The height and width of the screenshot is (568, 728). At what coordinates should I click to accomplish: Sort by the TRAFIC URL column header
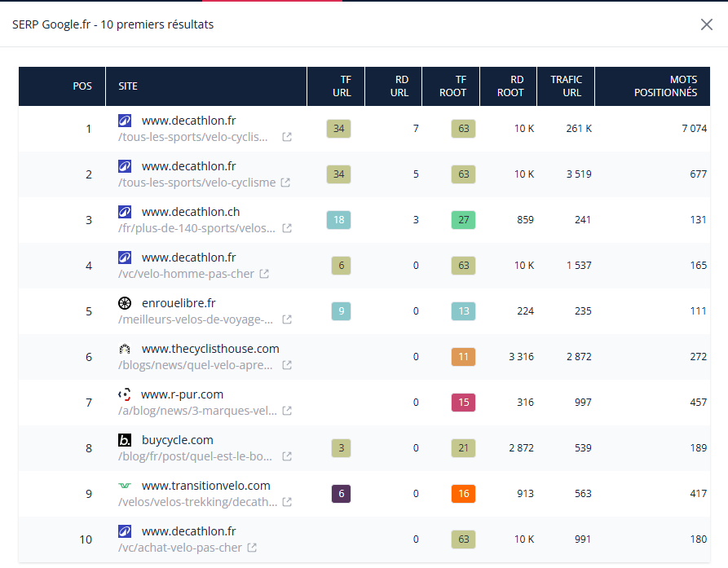[x=566, y=86]
